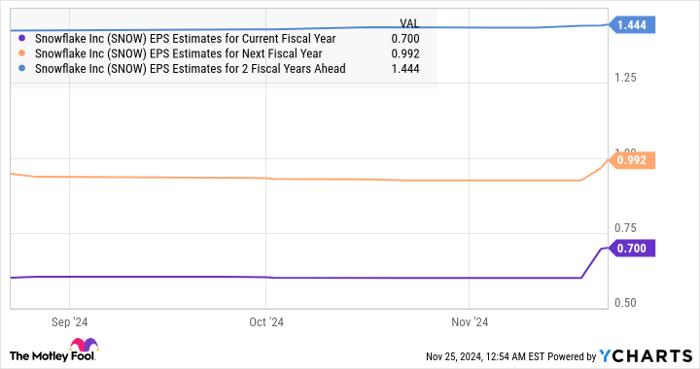Open the YCharts logo link
The image size is (700, 369).
[646, 356]
